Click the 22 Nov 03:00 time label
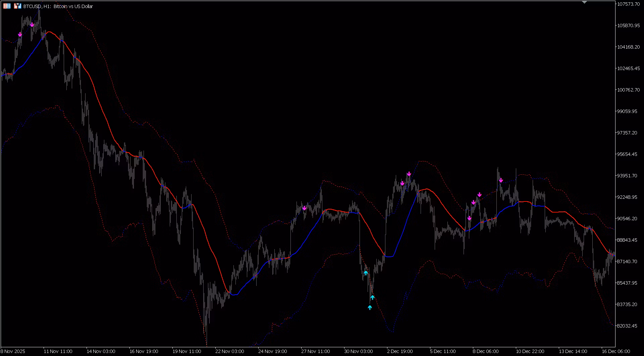Viewport: 644px width, 356px height. 229,351
